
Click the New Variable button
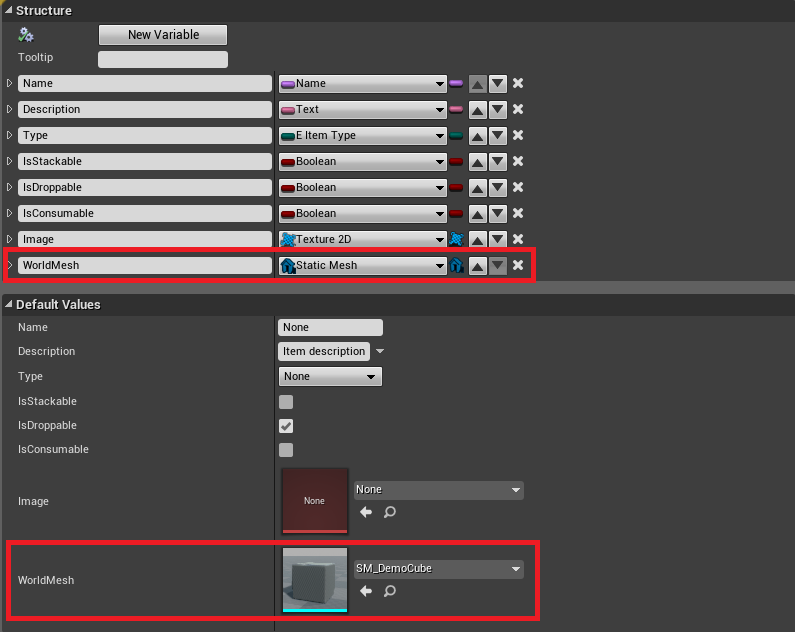[x=163, y=35]
